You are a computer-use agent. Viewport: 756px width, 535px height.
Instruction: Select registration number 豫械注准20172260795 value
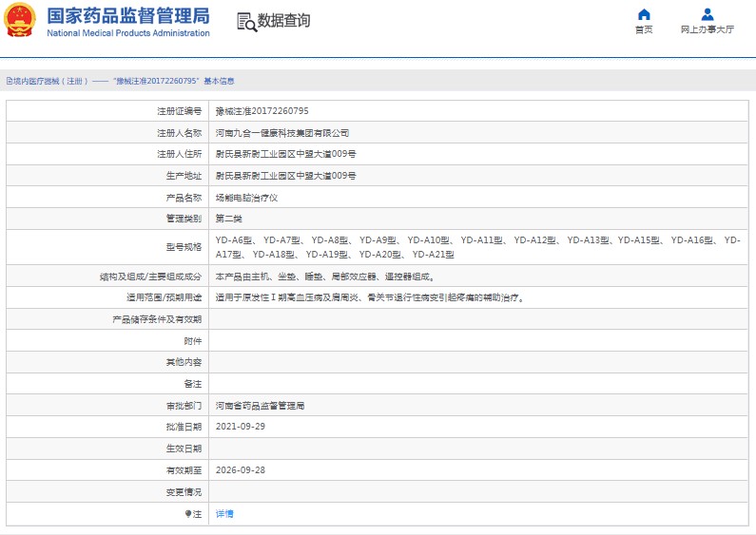[x=262, y=111]
